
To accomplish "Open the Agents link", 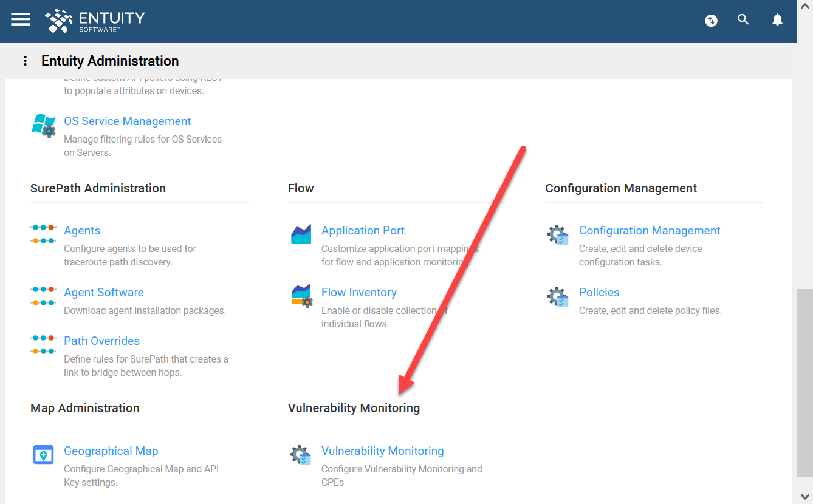I will [82, 231].
